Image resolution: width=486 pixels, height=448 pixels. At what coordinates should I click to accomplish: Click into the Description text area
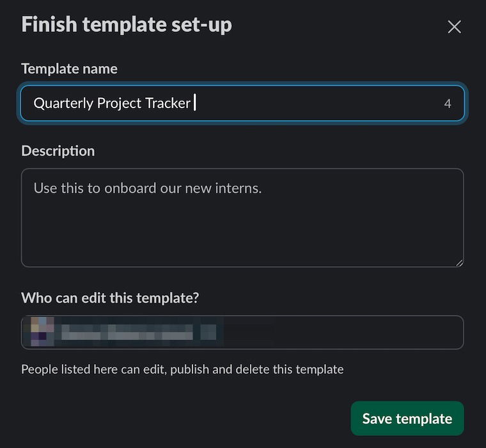[242, 218]
